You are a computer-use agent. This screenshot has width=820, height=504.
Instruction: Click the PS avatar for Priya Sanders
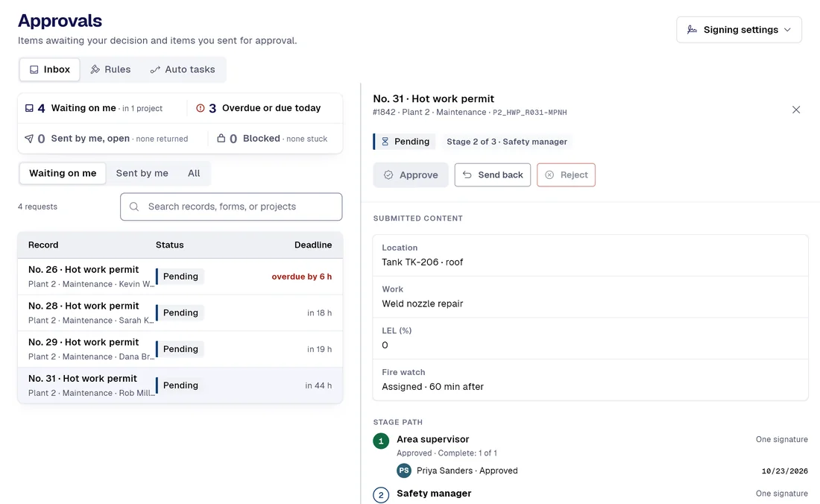[x=404, y=470]
